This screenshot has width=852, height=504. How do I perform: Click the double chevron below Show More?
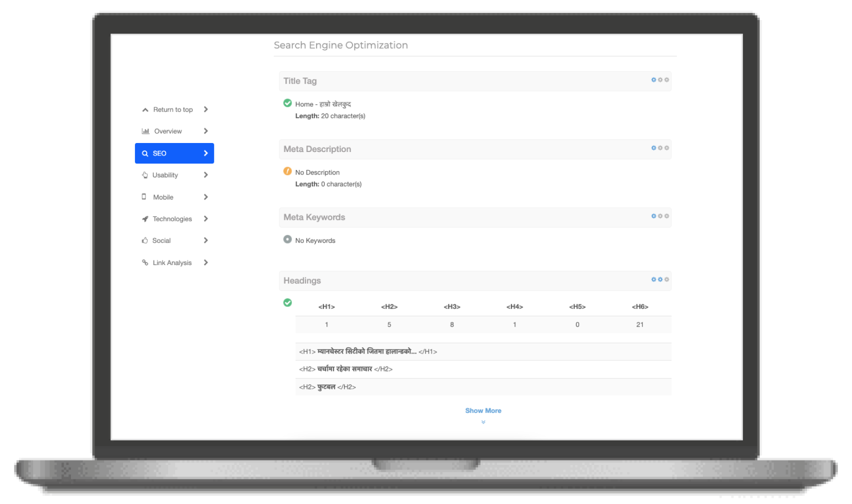tap(483, 422)
